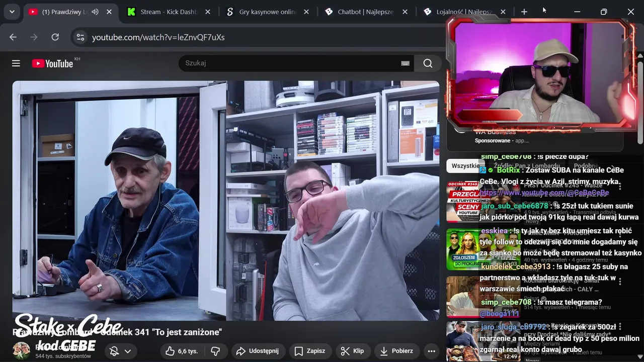
Task: Switch to the Gry kasynowe online tab
Action: pos(268,12)
